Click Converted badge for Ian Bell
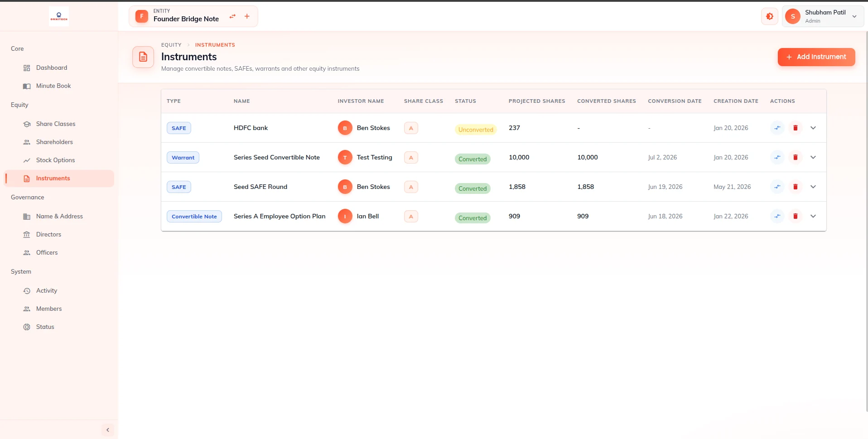 click(473, 218)
